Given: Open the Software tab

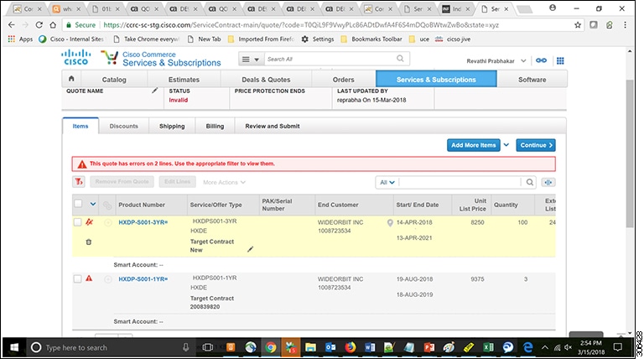Looking at the screenshot, I should click(x=532, y=80).
